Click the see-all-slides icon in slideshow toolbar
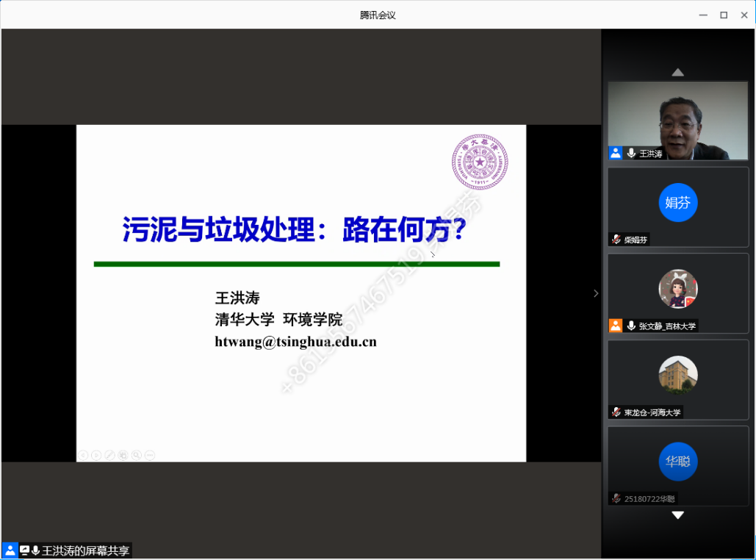 coord(123,456)
